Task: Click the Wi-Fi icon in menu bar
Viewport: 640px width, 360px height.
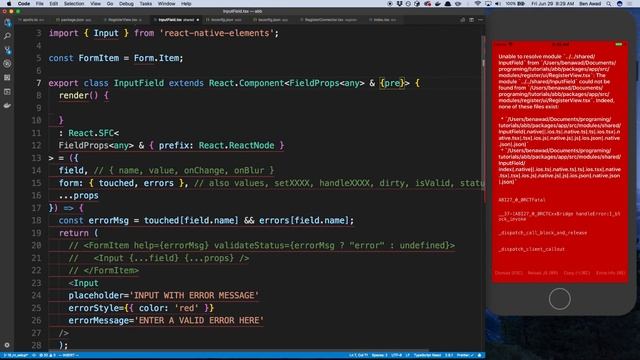Action: coord(478,4)
